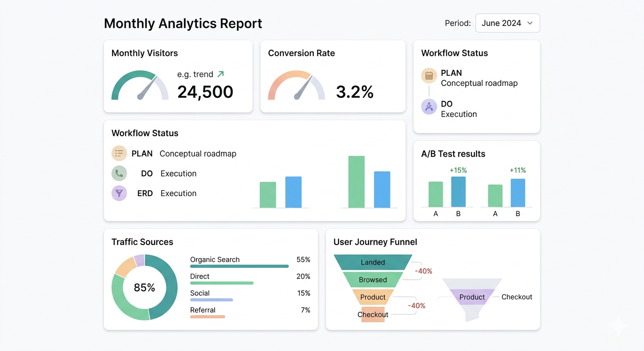Select the orange Product funnel stage
This screenshot has width=644, height=351.
point(373,297)
